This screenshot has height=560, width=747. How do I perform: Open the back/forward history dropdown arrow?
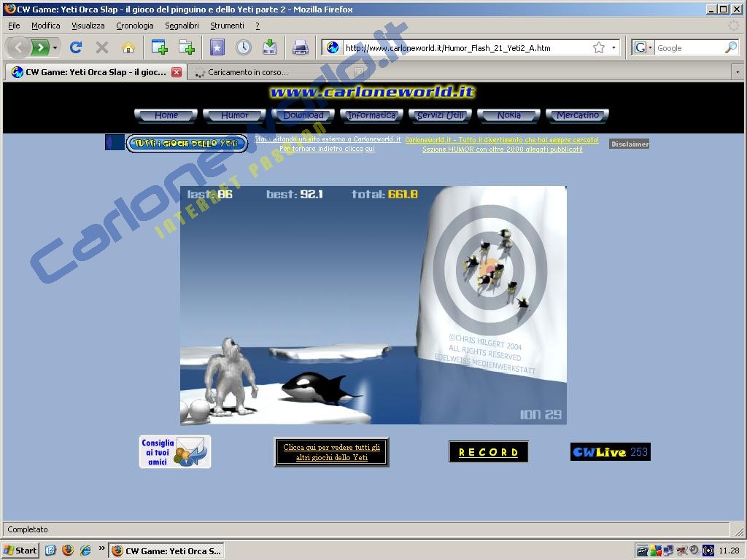[x=55, y=47]
